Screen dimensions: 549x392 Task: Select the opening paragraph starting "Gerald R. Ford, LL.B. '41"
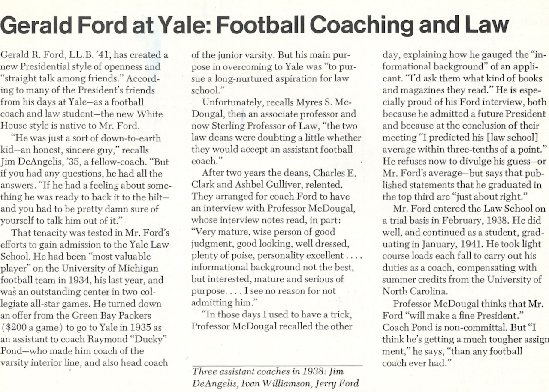86,91
